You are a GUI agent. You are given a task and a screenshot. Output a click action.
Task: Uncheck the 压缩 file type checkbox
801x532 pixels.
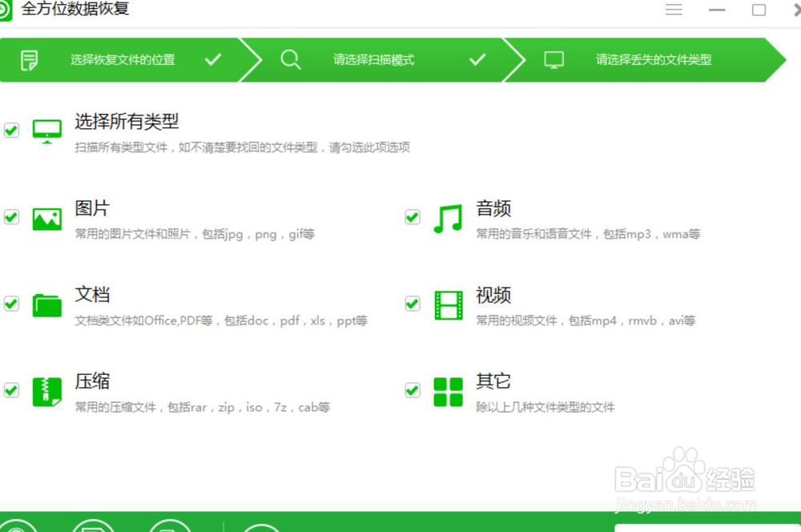[11, 390]
